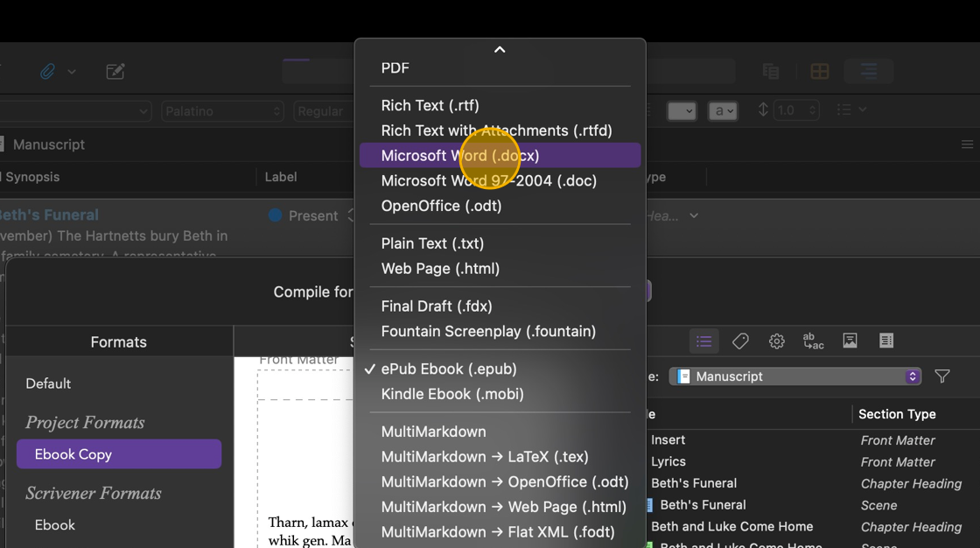
Task: Click the compose note icon
Action: click(x=115, y=71)
